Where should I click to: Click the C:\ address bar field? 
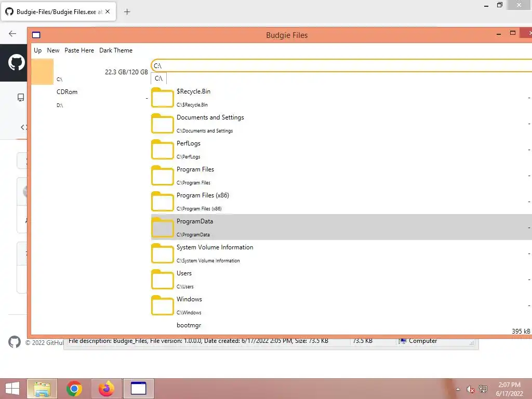tap(341, 65)
